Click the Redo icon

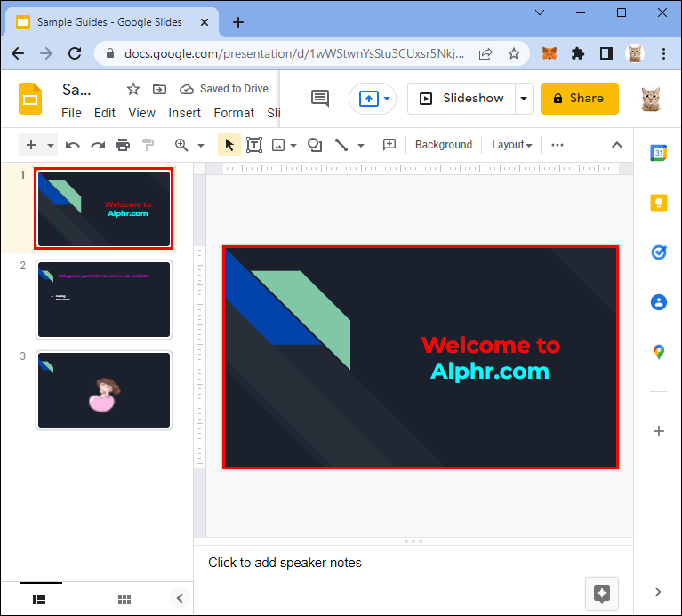pos(98,145)
